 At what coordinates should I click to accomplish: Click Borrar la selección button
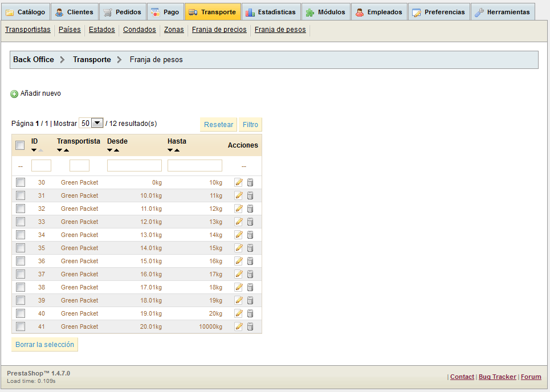pyautogui.click(x=44, y=344)
